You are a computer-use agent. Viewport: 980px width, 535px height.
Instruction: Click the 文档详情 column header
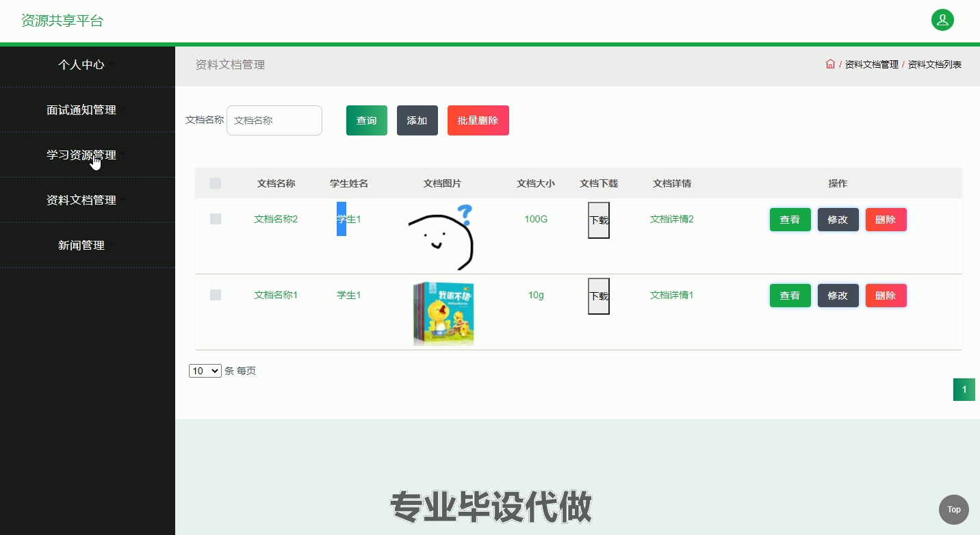coord(672,183)
